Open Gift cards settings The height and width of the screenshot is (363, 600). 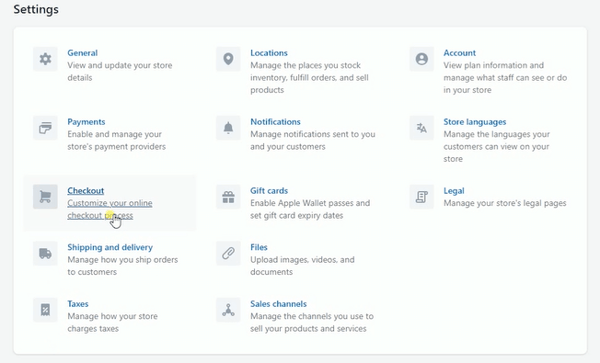tap(269, 190)
